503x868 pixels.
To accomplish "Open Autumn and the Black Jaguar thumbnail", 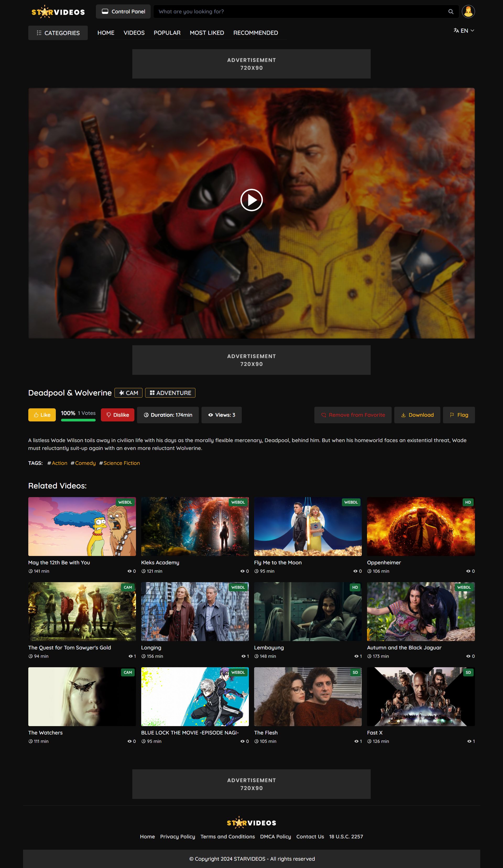I will coord(421,611).
